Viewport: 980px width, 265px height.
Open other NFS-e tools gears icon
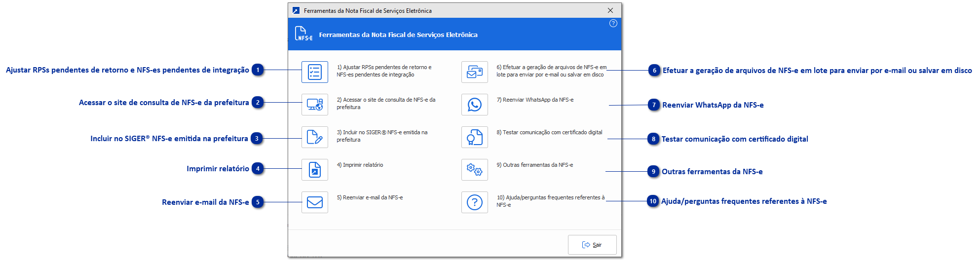pos(474,170)
